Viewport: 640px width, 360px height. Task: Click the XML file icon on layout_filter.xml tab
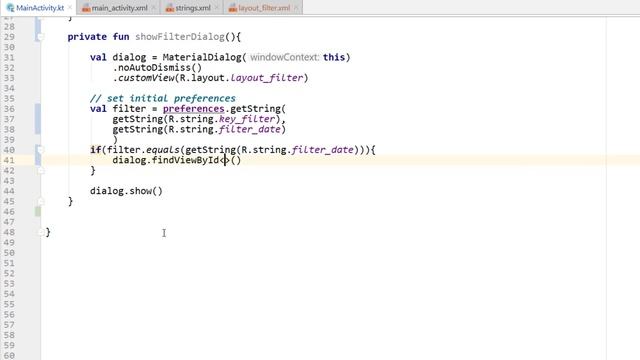pos(233,8)
